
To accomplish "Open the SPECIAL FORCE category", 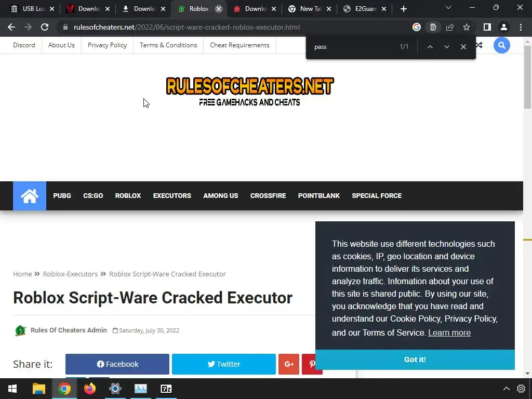I will tap(377, 196).
